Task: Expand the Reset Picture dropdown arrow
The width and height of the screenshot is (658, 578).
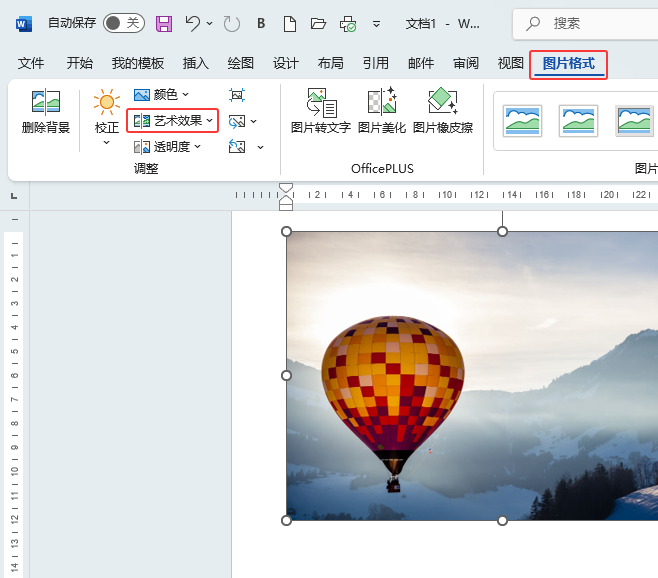Action: click(261, 147)
